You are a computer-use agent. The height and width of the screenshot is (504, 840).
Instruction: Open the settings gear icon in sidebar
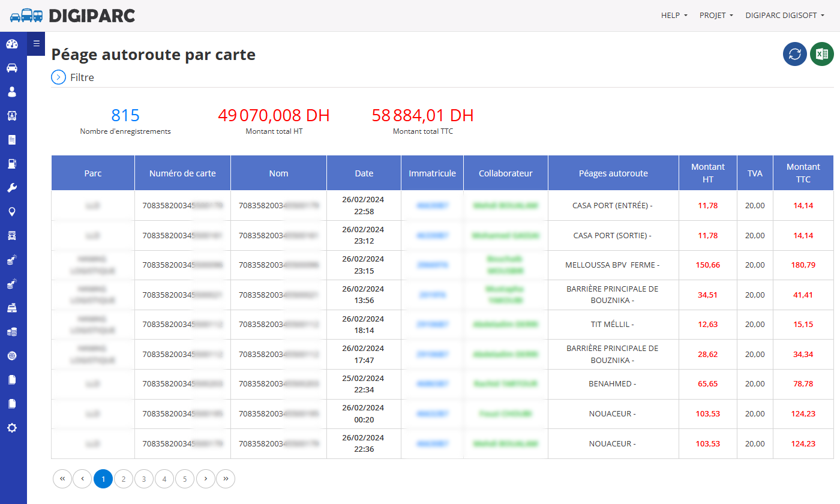point(12,428)
